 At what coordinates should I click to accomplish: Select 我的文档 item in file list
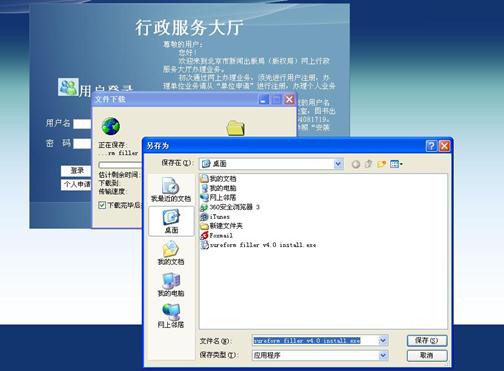pyautogui.click(x=218, y=179)
